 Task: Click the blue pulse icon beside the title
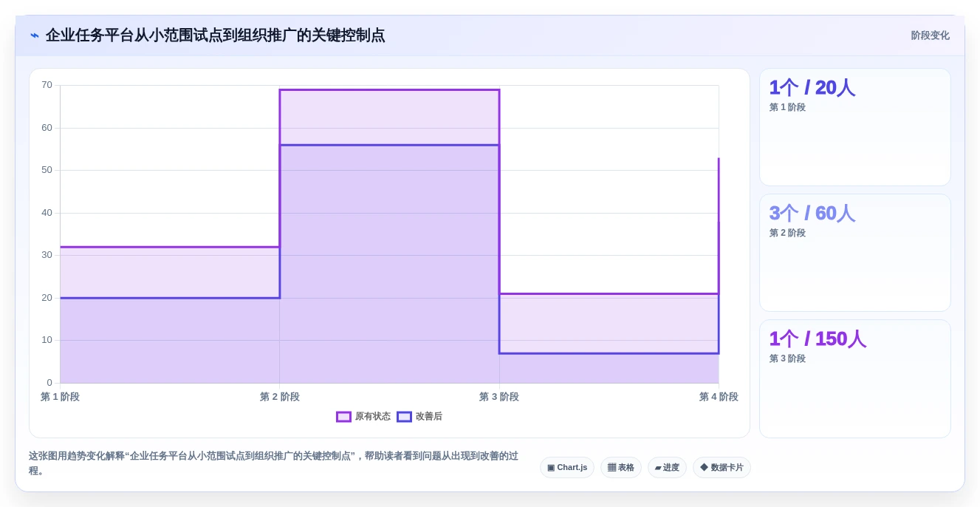click(35, 35)
